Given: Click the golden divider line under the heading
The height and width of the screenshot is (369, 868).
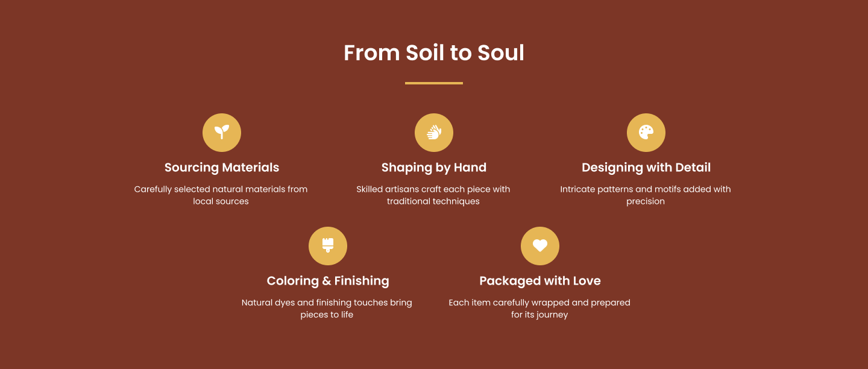Looking at the screenshot, I should 434,83.
